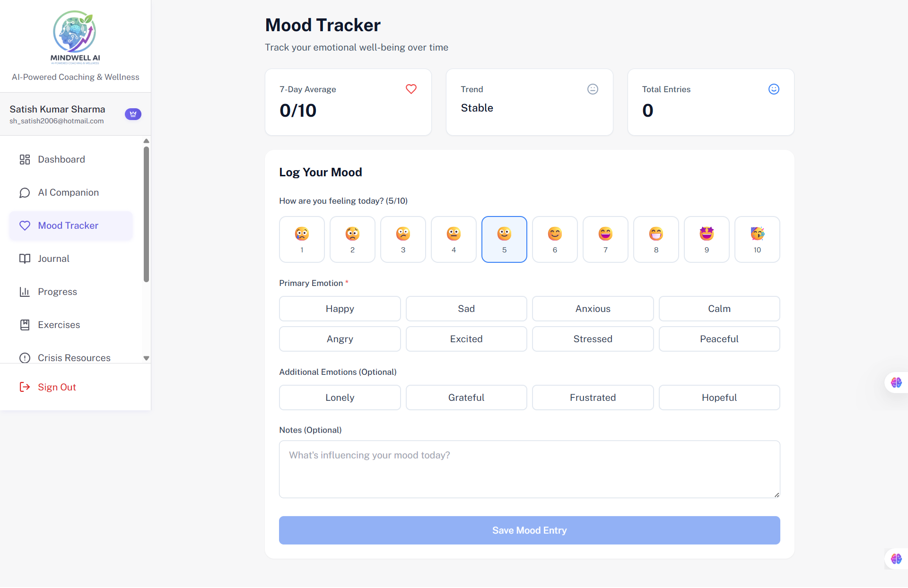Click the heart icon on the 7-Day Average card

[410, 89]
